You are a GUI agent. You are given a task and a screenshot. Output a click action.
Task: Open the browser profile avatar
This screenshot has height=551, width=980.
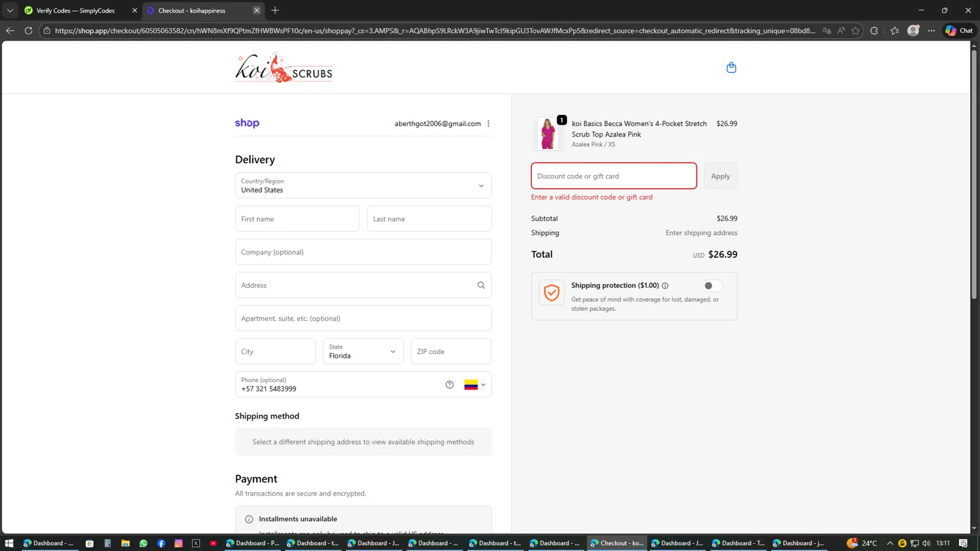tap(913, 31)
